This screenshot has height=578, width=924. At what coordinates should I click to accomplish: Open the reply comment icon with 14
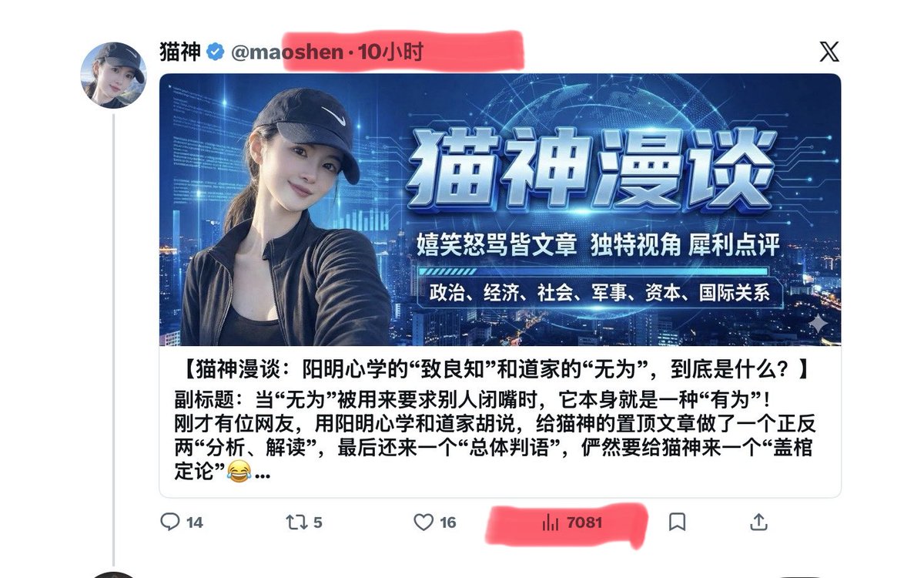click(169, 522)
